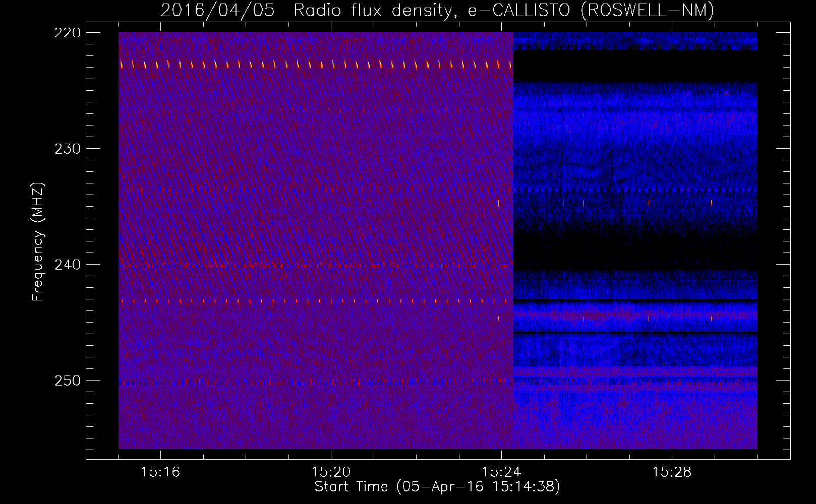Image resolution: width=816 pixels, height=504 pixels.
Task: Select the 'Frequency (MHZ)' y-axis label
Action: pos(38,241)
